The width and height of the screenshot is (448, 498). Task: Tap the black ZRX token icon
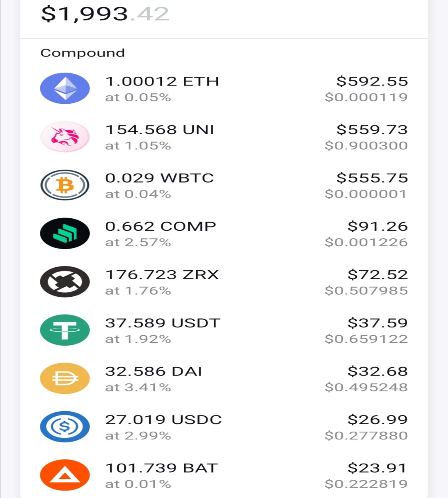[65, 282]
